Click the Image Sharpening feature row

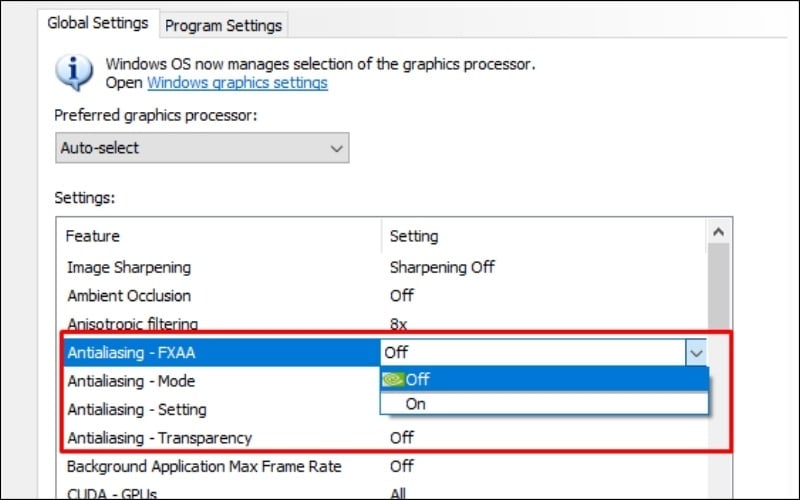click(x=128, y=267)
